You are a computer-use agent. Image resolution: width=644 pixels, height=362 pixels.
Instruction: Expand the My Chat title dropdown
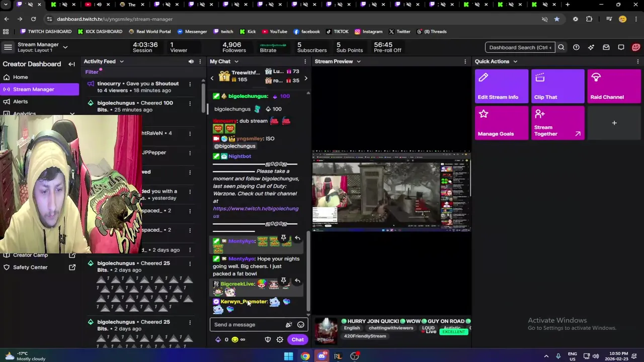point(236,61)
